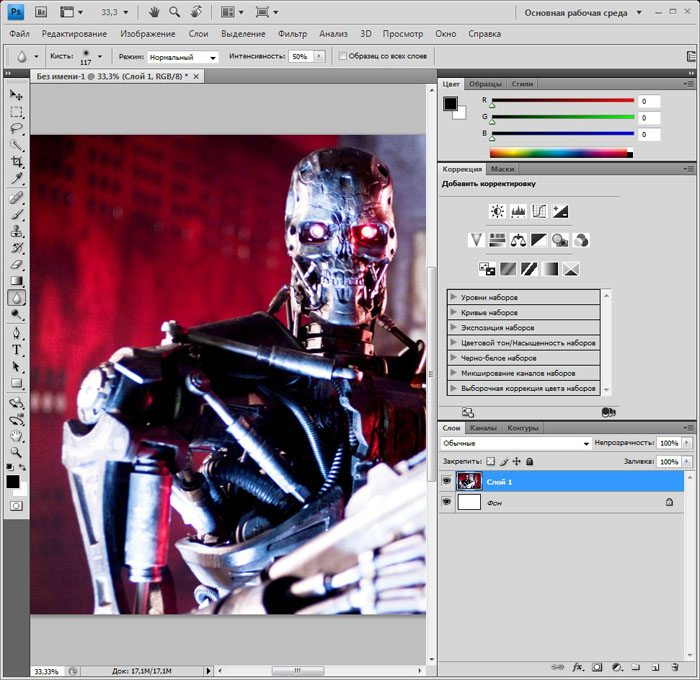Activate the Zoom magnifier tool in toolbox
This screenshot has width=700, height=680.
pos(17,452)
